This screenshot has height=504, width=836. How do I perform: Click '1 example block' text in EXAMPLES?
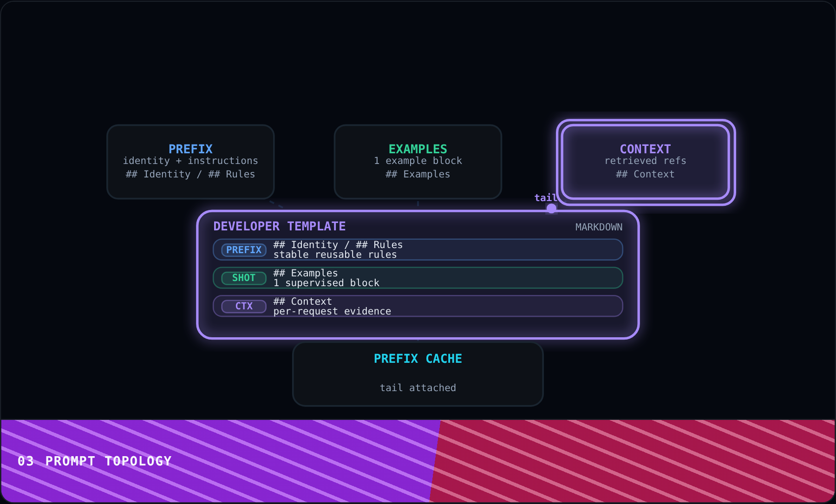pos(418,161)
